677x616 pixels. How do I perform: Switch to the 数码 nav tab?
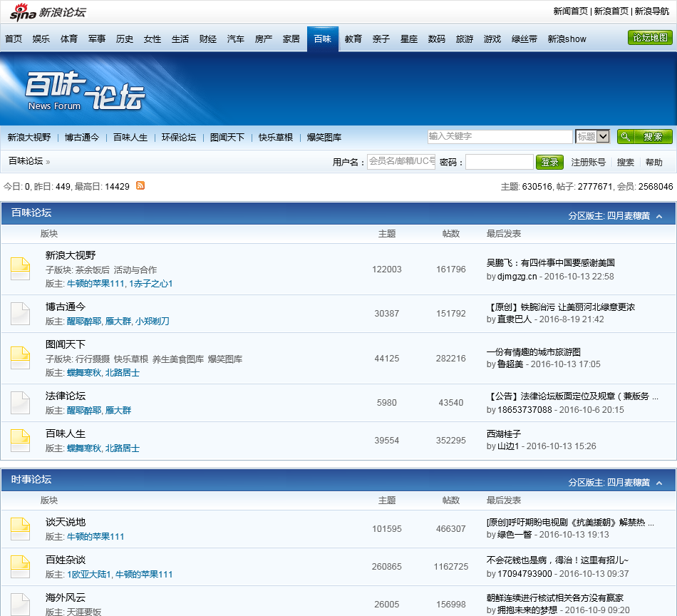coord(437,39)
